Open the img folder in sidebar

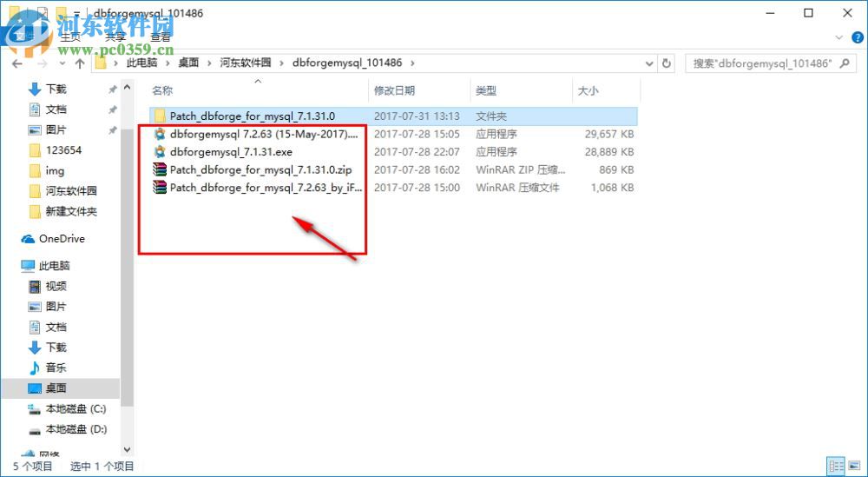coord(55,170)
